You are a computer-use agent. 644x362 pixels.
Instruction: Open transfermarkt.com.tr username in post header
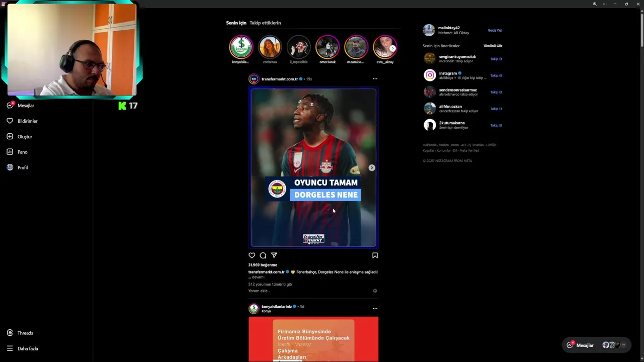tap(280, 79)
